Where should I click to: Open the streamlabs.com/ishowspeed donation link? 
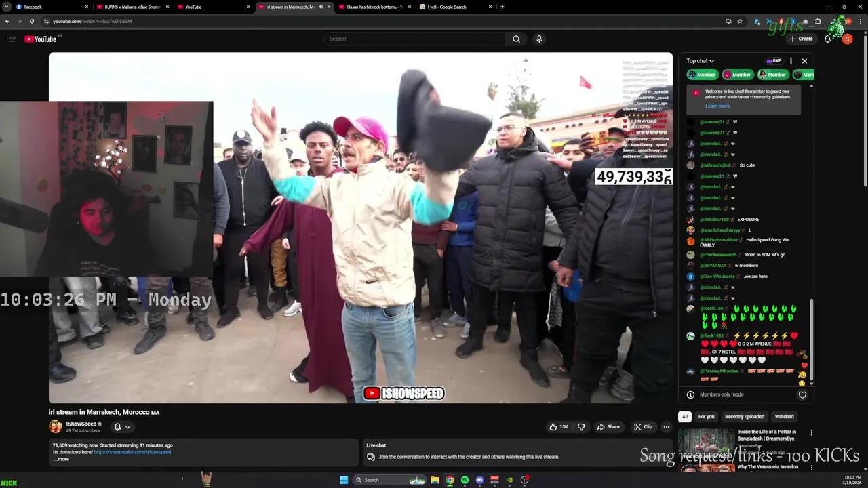(x=132, y=452)
